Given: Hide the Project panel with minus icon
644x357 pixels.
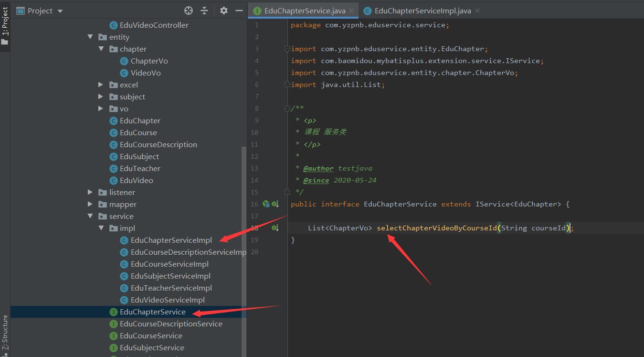Looking at the screenshot, I should tap(239, 11).
